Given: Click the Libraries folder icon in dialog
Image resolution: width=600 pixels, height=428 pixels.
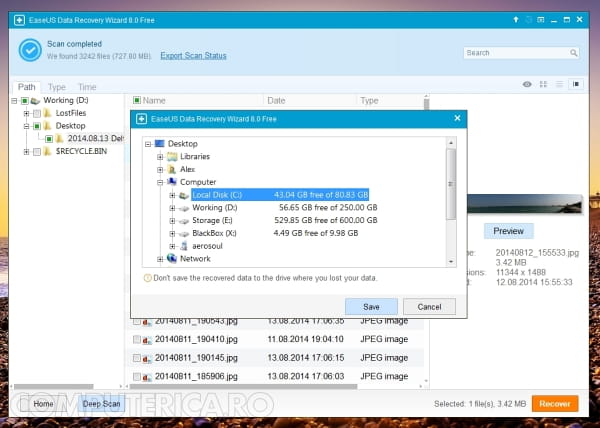Looking at the screenshot, I should click(x=173, y=157).
